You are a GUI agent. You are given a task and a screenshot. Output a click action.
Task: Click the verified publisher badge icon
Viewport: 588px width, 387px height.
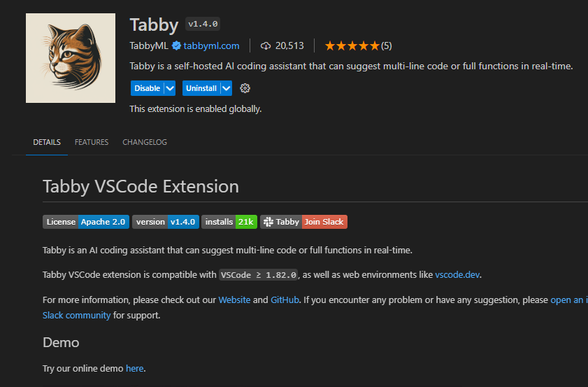point(176,45)
